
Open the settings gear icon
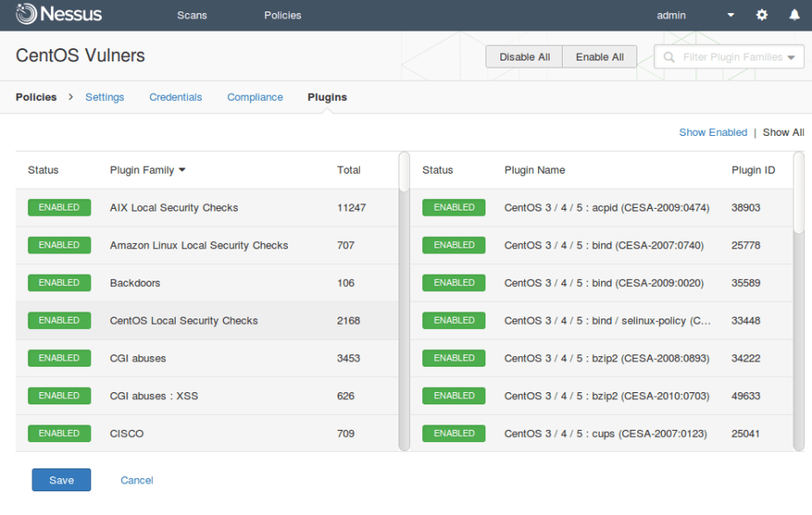[762, 15]
